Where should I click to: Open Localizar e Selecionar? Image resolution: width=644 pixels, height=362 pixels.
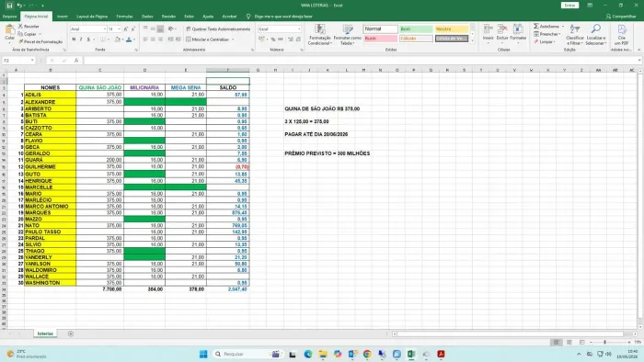pos(595,34)
